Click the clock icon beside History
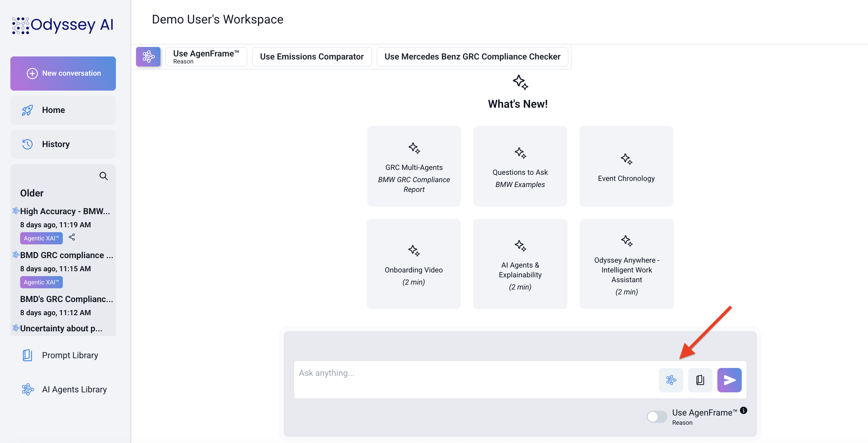The width and height of the screenshot is (868, 443). [27, 144]
